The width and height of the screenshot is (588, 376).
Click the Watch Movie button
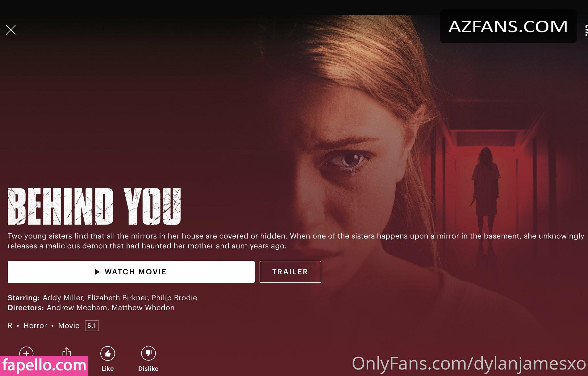point(131,272)
